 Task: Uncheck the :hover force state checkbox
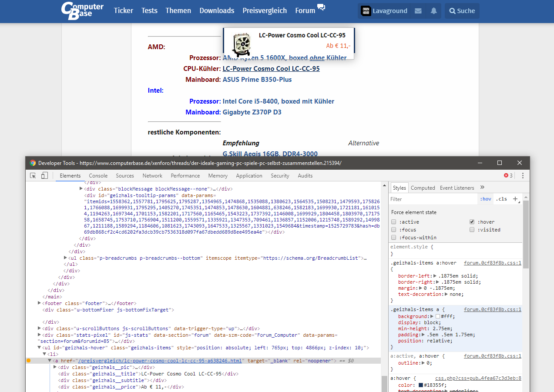pyautogui.click(x=472, y=222)
